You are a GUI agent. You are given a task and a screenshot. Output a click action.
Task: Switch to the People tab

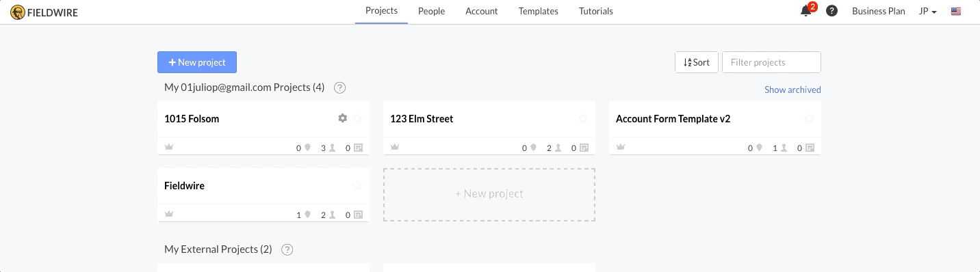click(x=432, y=11)
